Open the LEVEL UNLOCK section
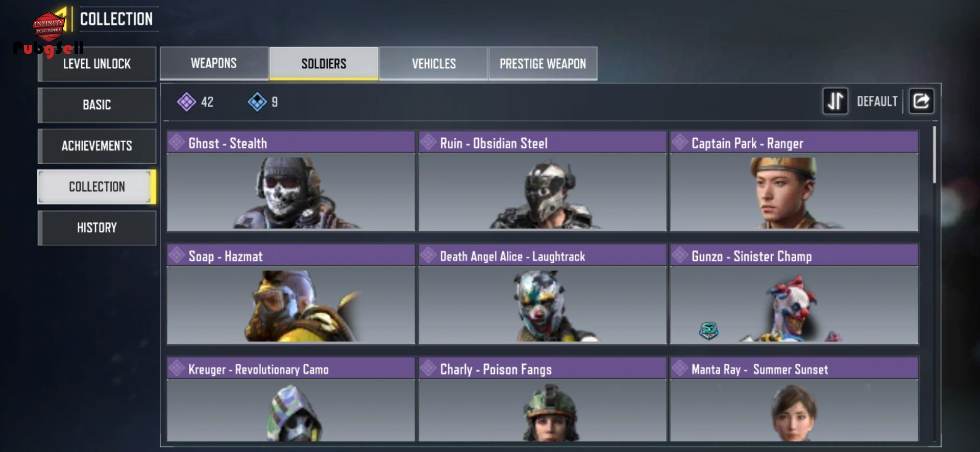The image size is (980, 452). click(x=97, y=64)
